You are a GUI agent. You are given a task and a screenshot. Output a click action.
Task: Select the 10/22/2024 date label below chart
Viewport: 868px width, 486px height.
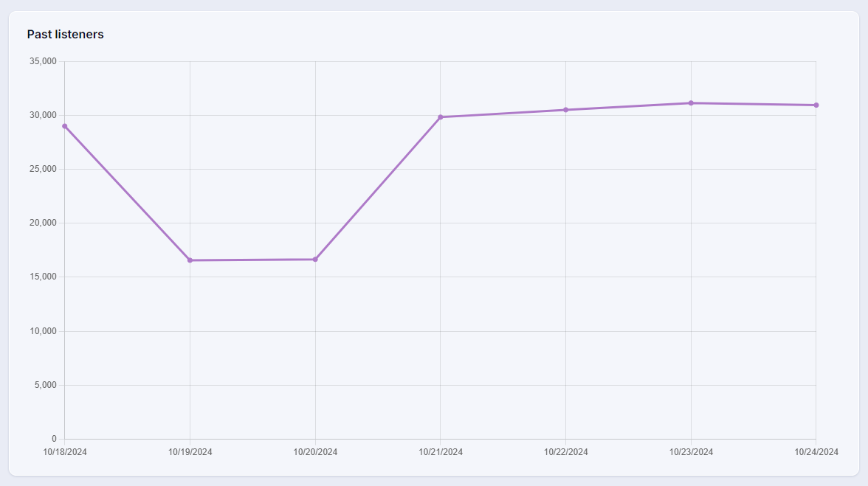(x=565, y=452)
